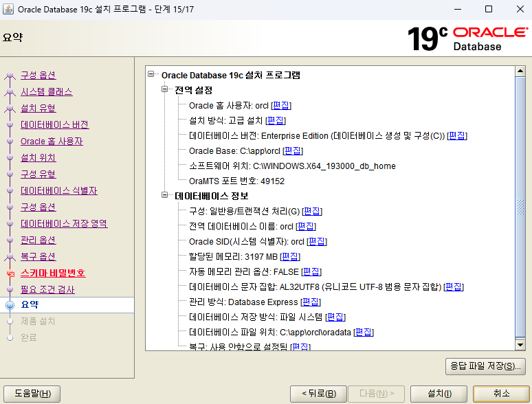Open the 설치 유형 step
The width and height of the screenshot is (532, 404).
[x=38, y=108]
